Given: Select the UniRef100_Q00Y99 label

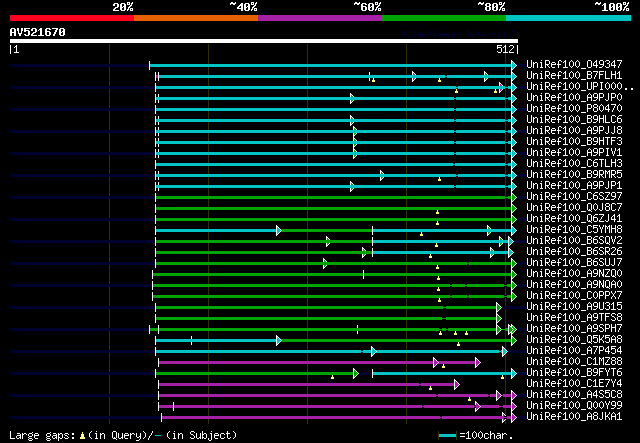Looking at the screenshot, I should 574,406.
